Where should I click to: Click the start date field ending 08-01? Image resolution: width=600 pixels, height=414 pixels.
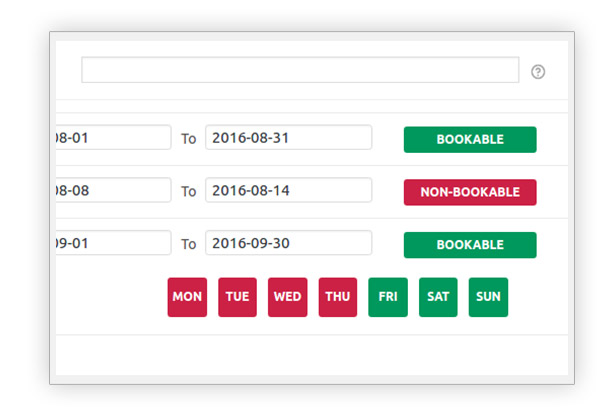tap(113, 137)
